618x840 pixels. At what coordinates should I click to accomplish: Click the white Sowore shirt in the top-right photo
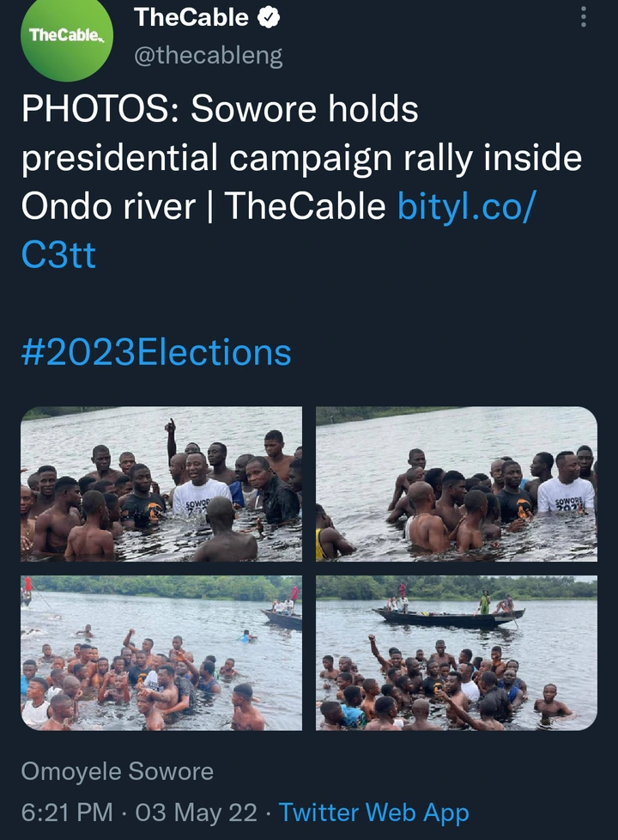click(566, 496)
